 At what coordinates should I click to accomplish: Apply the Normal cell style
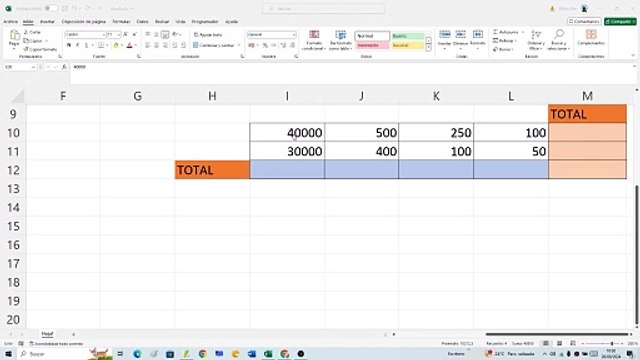coord(372,36)
